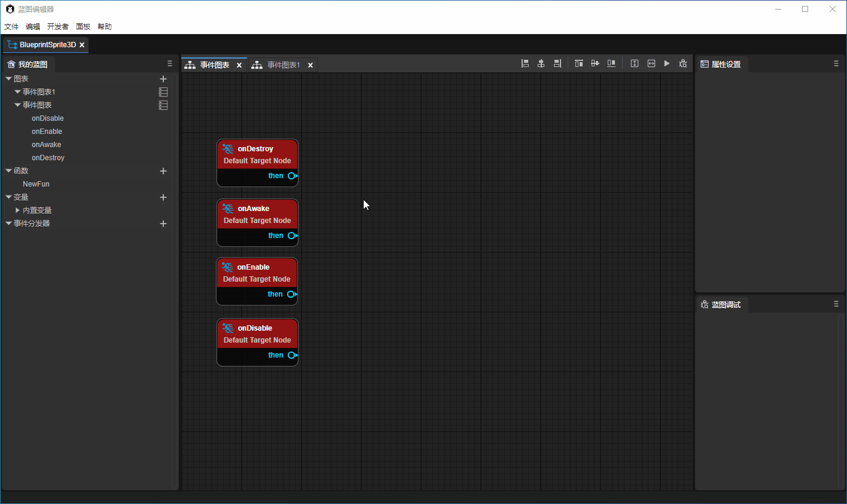Click the debug bug icon in toolbar
847x504 pixels.
click(683, 63)
